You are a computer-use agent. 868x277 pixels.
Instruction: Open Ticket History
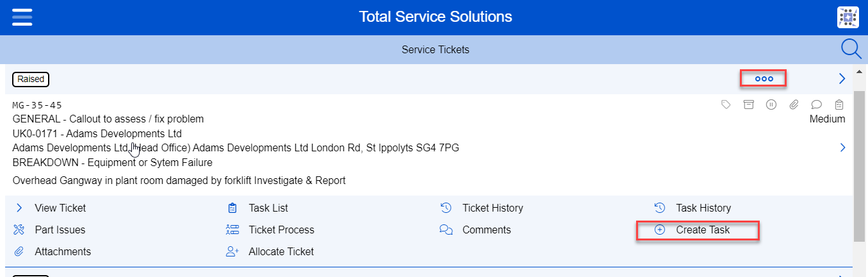[x=492, y=208]
